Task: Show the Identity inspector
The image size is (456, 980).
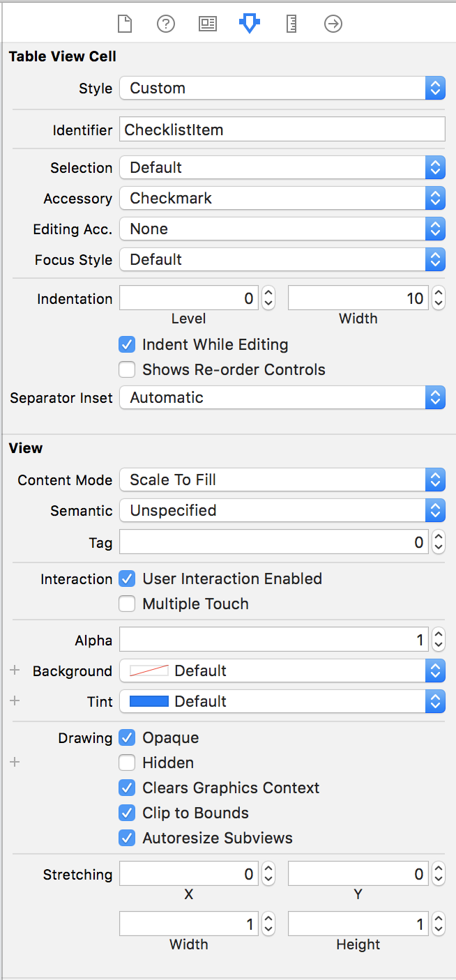Action: [x=208, y=24]
